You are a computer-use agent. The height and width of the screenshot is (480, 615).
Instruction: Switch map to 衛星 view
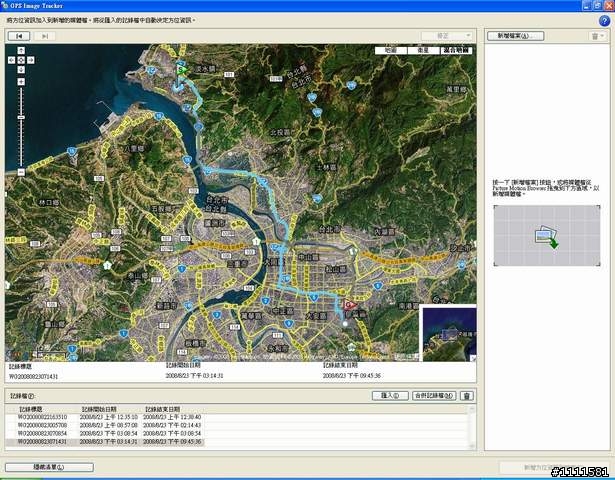(x=423, y=50)
